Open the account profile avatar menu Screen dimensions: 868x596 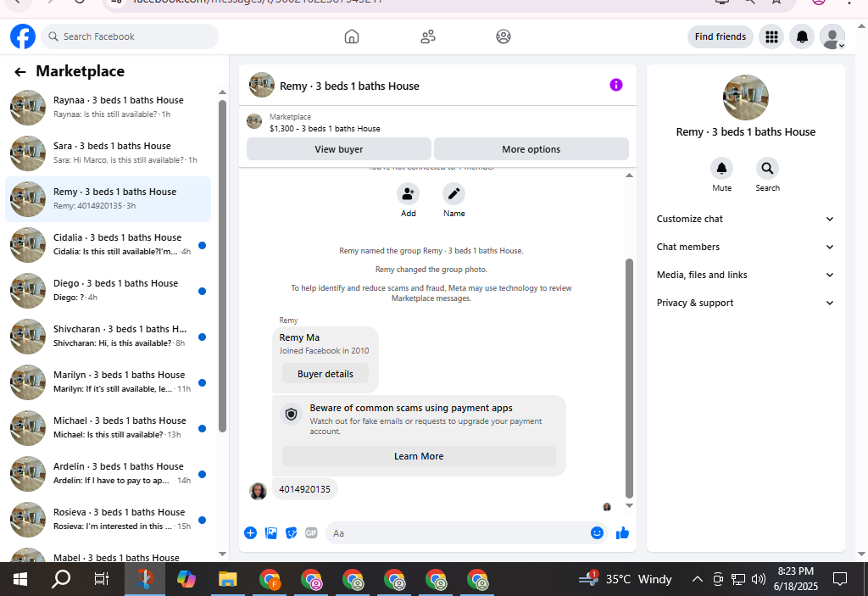(x=832, y=36)
